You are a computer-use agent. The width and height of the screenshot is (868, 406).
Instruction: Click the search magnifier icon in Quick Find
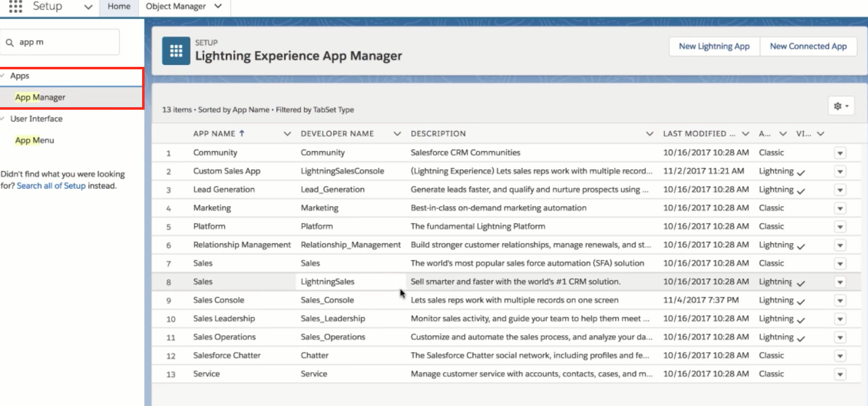coord(9,42)
